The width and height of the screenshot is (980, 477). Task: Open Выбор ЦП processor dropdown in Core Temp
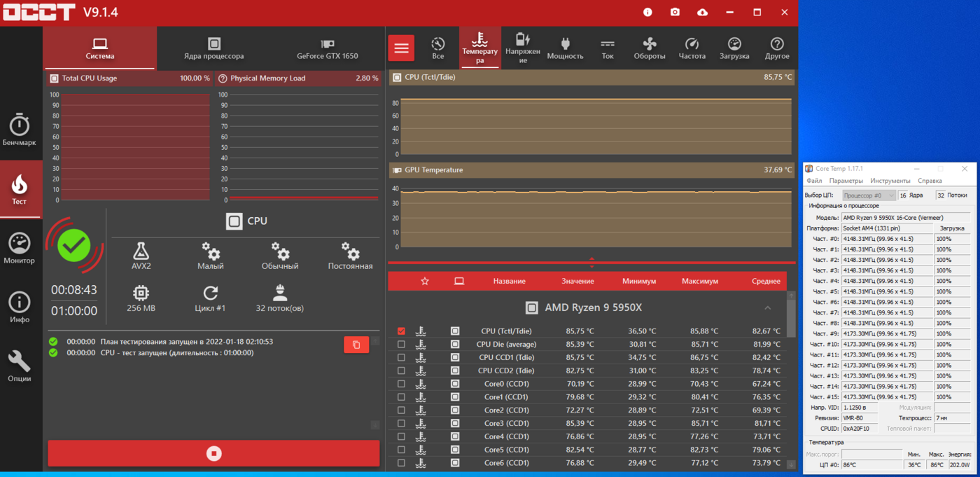point(869,195)
